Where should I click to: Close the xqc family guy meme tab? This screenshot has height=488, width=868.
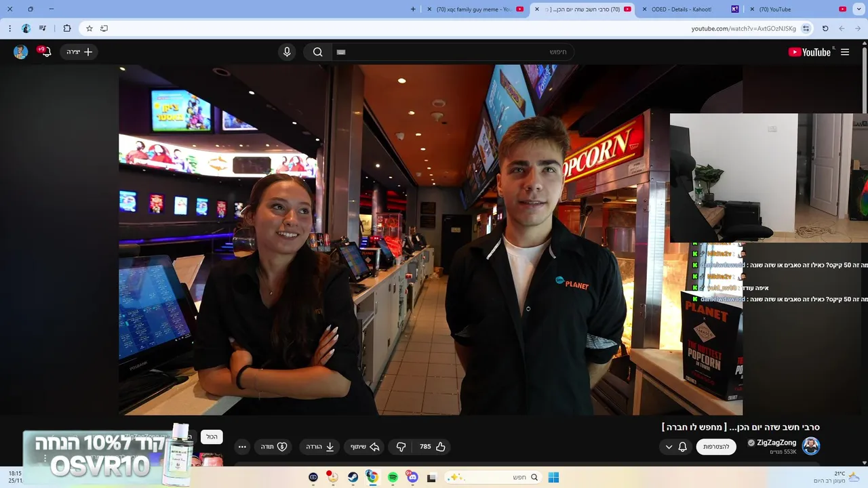point(429,9)
